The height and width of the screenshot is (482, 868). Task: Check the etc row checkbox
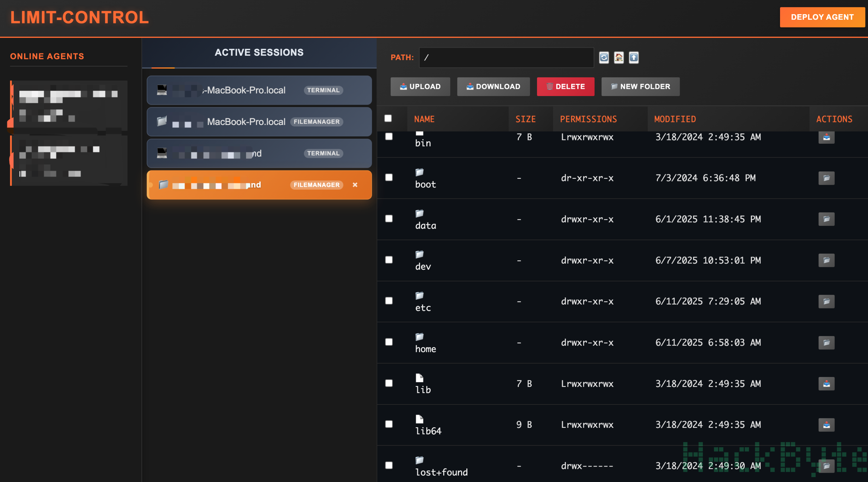(x=389, y=301)
